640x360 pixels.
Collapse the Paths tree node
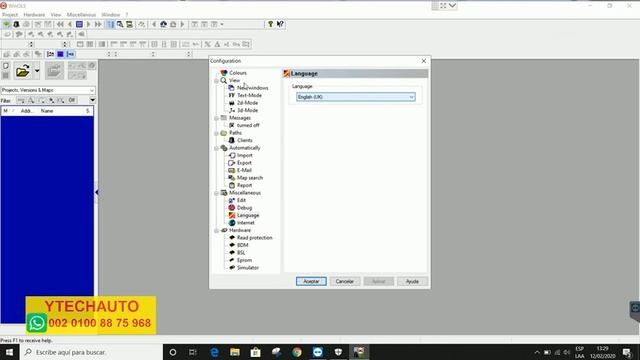click(216, 133)
